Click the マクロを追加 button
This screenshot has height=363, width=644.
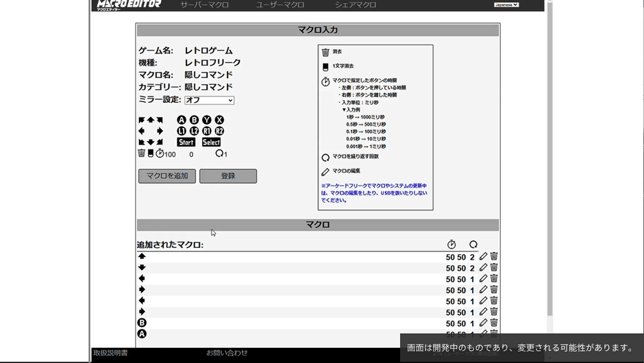point(167,176)
